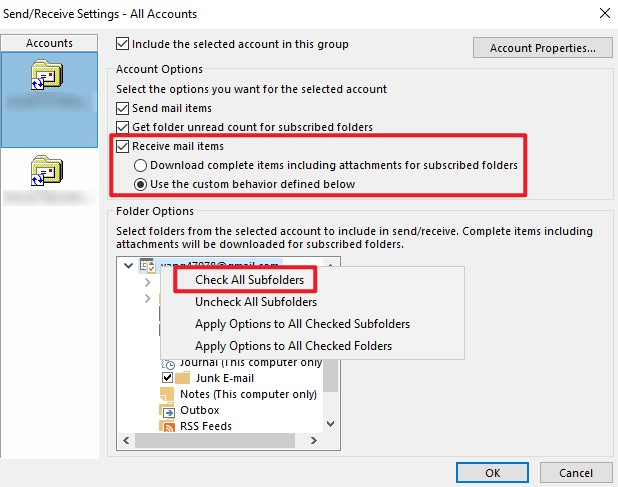Click folder list horizontal scroll left arrow

[x=126, y=440]
